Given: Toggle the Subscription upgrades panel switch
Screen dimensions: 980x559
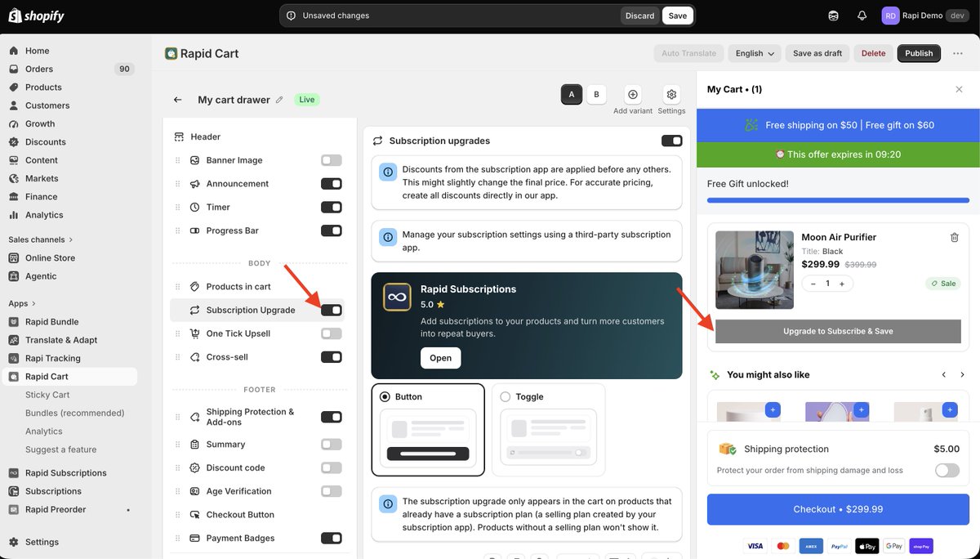Looking at the screenshot, I should point(671,141).
